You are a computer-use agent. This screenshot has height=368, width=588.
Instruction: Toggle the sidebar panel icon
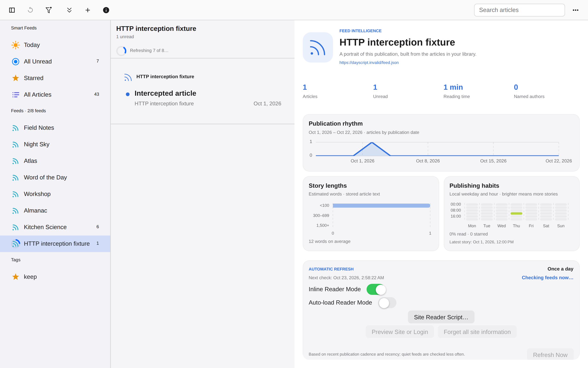[12, 10]
